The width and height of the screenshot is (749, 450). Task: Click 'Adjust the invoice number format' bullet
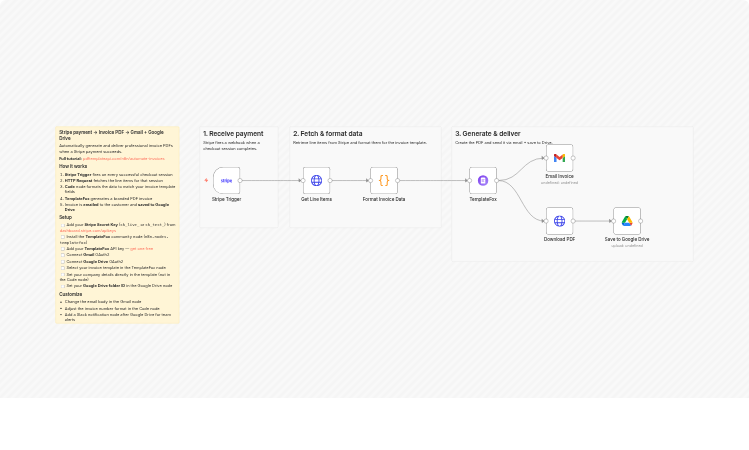point(112,309)
